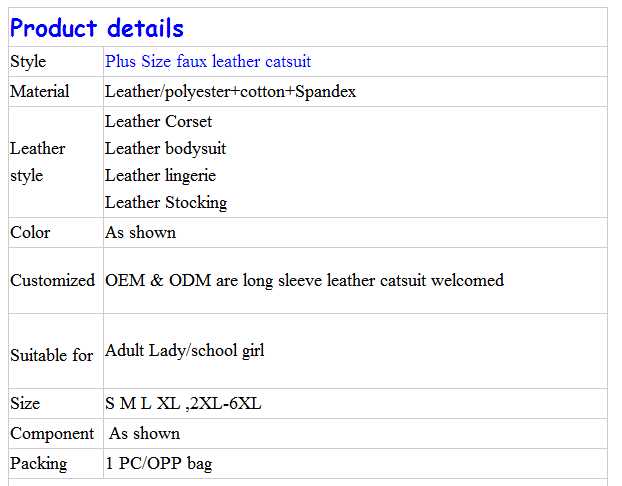The height and width of the screenshot is (486, 622).
Task: Click the '1 PC/OPP bag' packing value
Action: coord(158,464)
